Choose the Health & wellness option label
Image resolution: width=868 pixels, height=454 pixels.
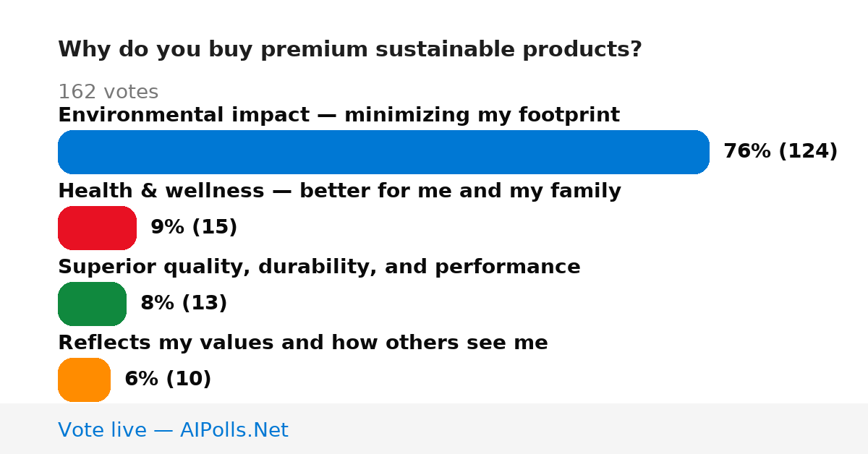click(339, 192)
